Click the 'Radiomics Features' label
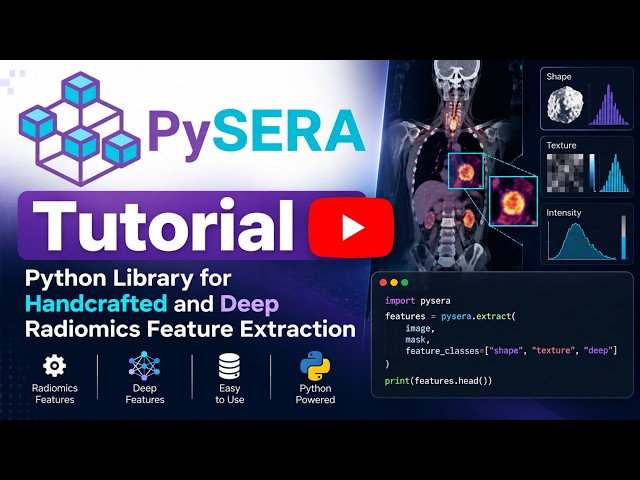The width and height of the screenshot is (640, 480). (x=55, y=394)
